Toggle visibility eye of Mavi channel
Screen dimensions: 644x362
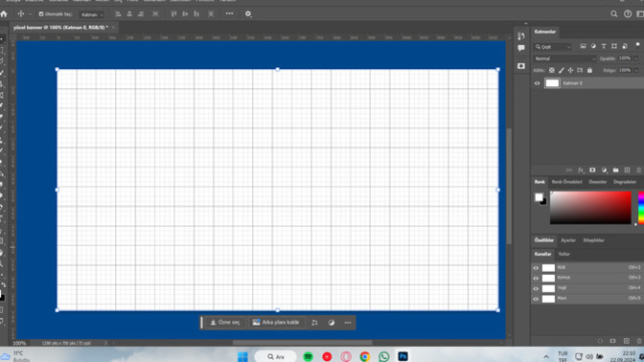tap(536, 299)
